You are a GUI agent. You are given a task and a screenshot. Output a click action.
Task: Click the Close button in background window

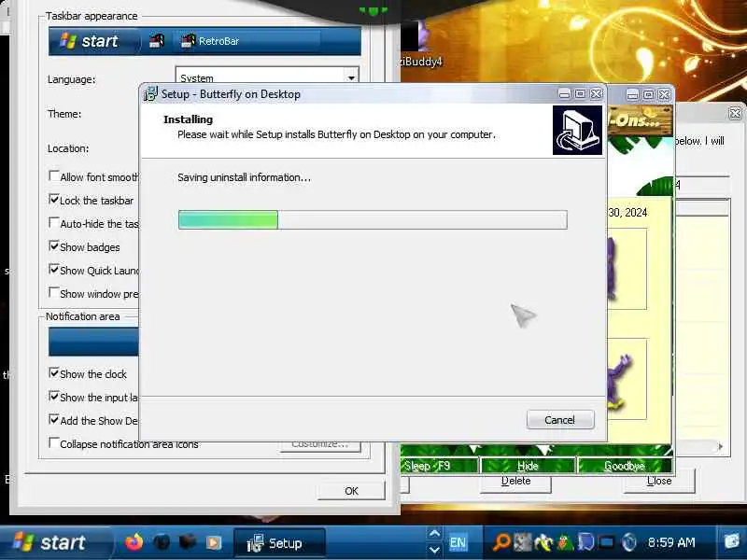(659, 482)
